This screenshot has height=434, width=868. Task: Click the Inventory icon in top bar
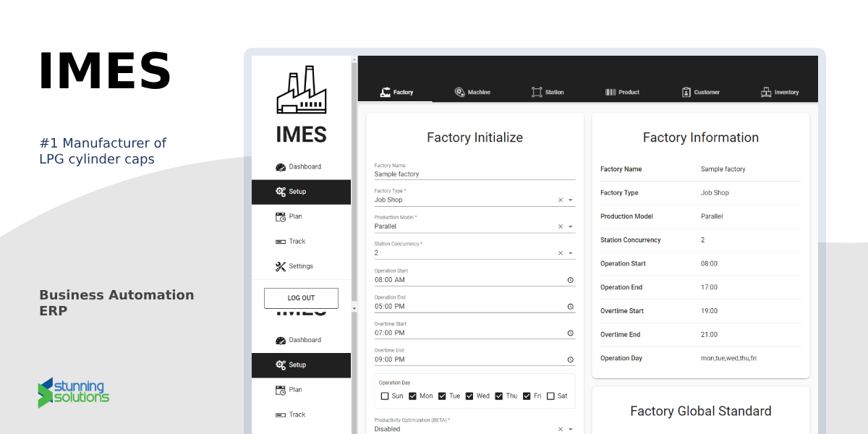point(765,92)
